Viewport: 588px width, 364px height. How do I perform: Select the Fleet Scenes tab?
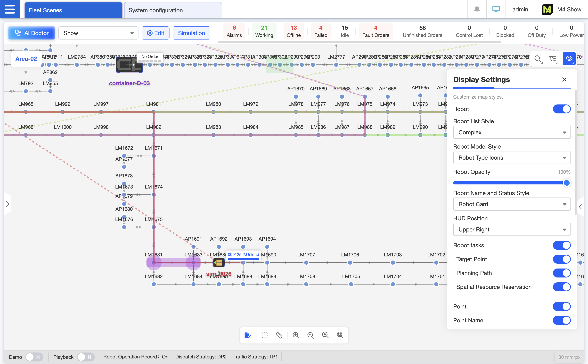click(73, 10)
